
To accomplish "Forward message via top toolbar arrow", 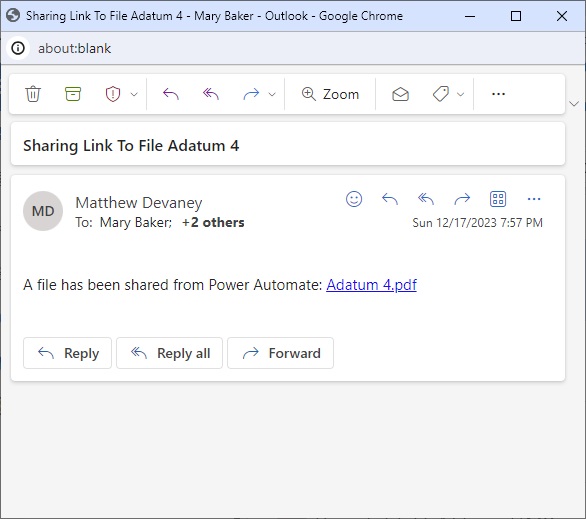I will (x=251, y=94).
